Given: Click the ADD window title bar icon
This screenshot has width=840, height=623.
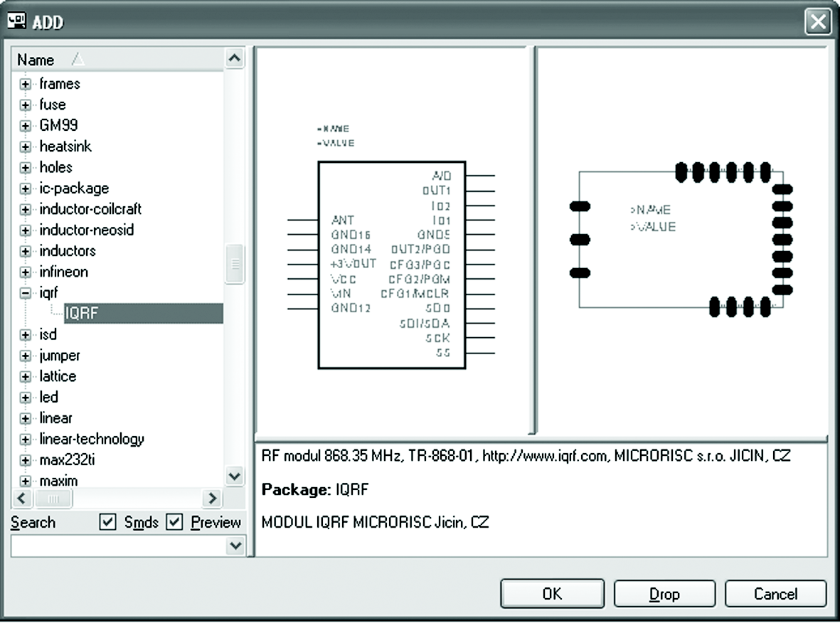Looking at the screenshot, I should tap(16, 21).
